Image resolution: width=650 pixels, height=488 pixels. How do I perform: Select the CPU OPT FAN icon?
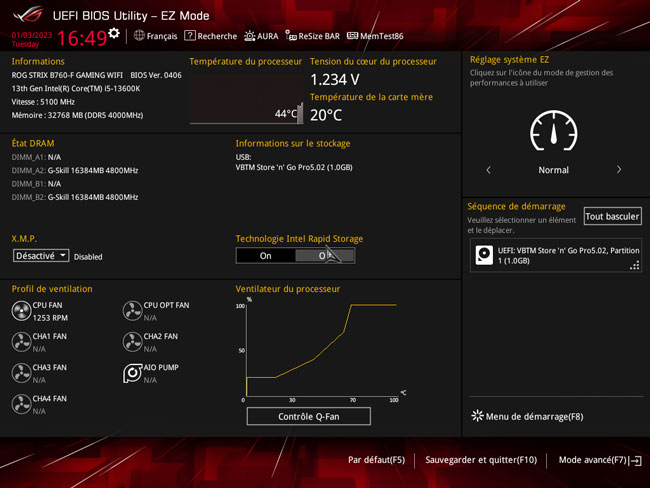click(132, 311)
